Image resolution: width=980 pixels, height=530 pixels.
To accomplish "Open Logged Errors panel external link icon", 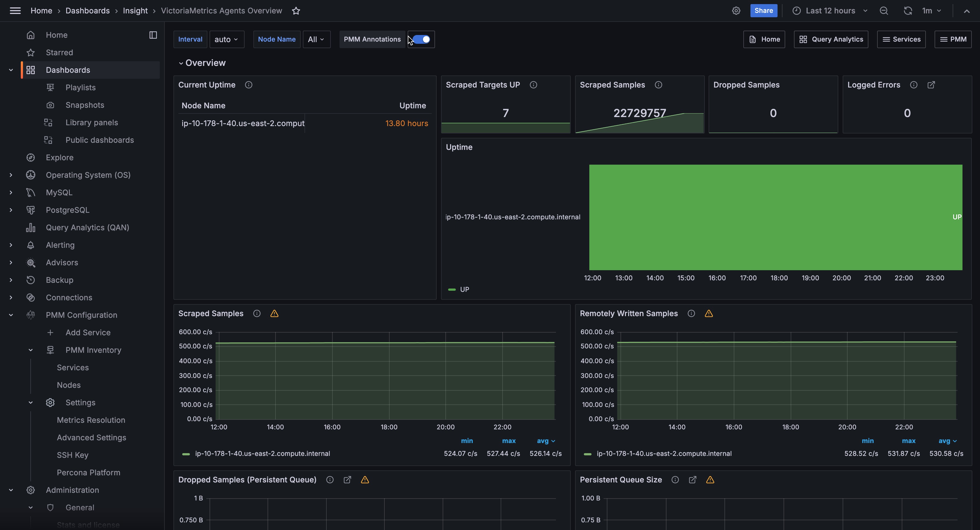I will tap(931, 85).
